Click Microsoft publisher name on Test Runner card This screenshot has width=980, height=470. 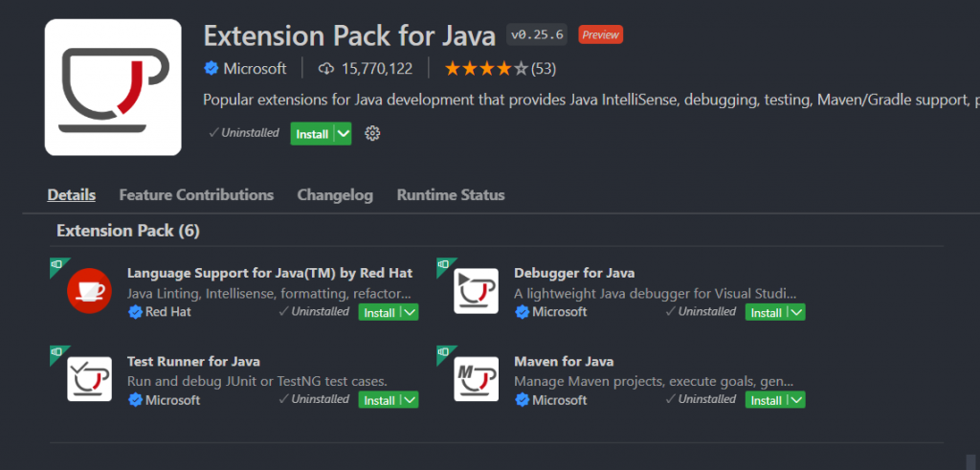click(x=172, y=400)
